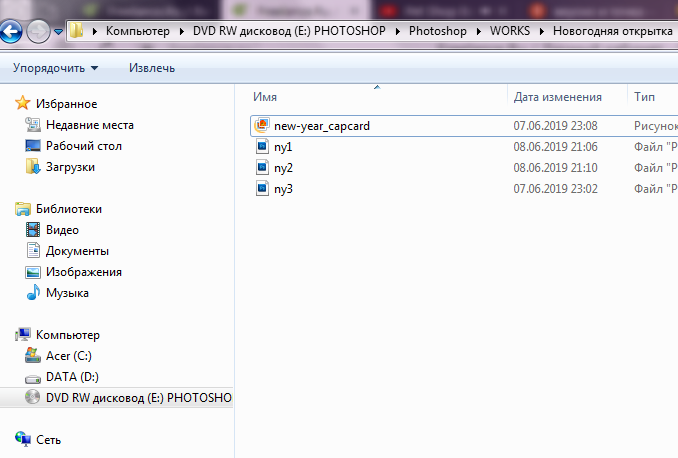Open the Упорядочить menu
This screenshot has width=678, height=458.
55,68
